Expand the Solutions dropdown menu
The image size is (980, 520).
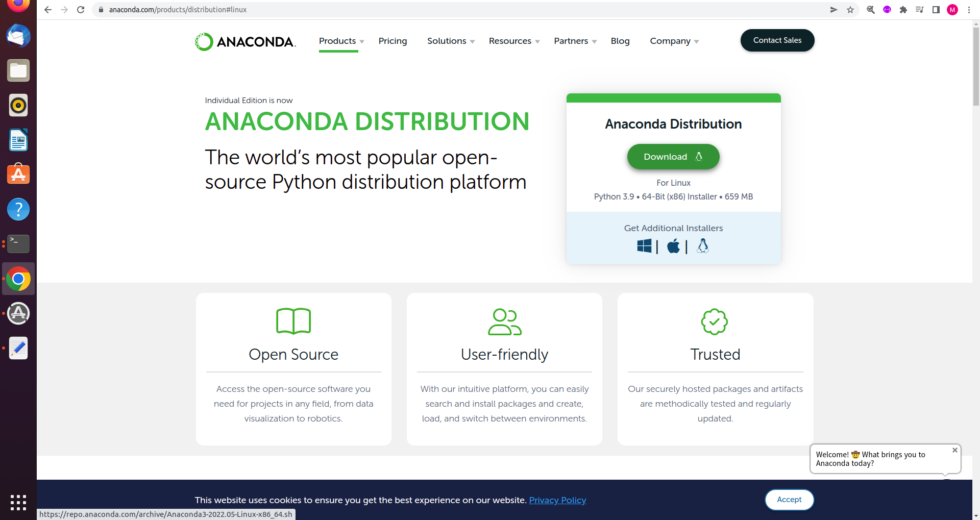(x=451, y=41)
